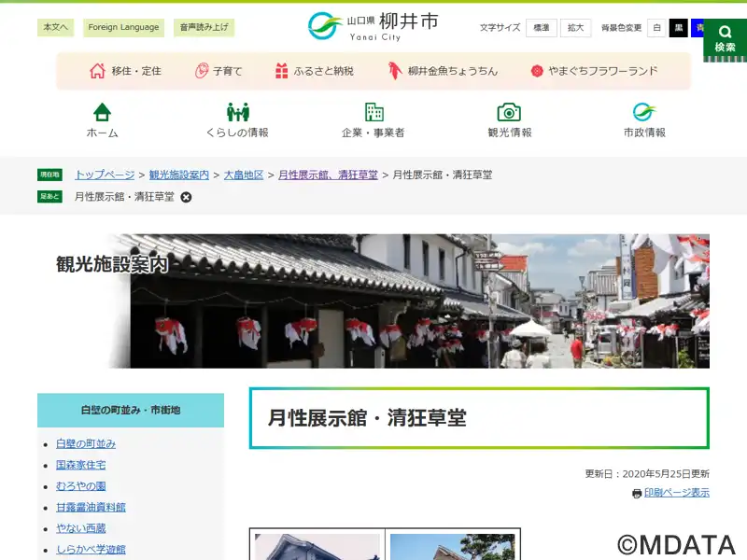
Task: Remove 月性展示館・清狂草堂 from footprint history
Action: pyautogui.click(x=186, y=197)
